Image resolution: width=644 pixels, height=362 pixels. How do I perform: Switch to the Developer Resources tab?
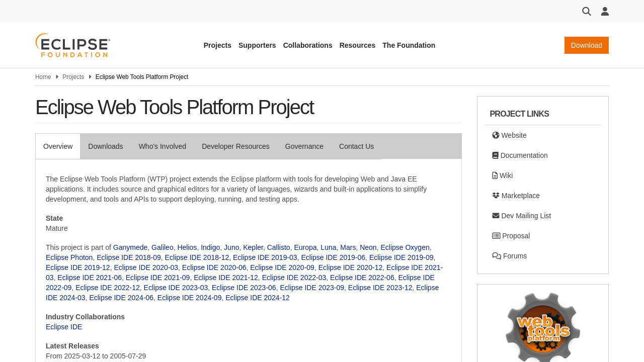point(235,146)
